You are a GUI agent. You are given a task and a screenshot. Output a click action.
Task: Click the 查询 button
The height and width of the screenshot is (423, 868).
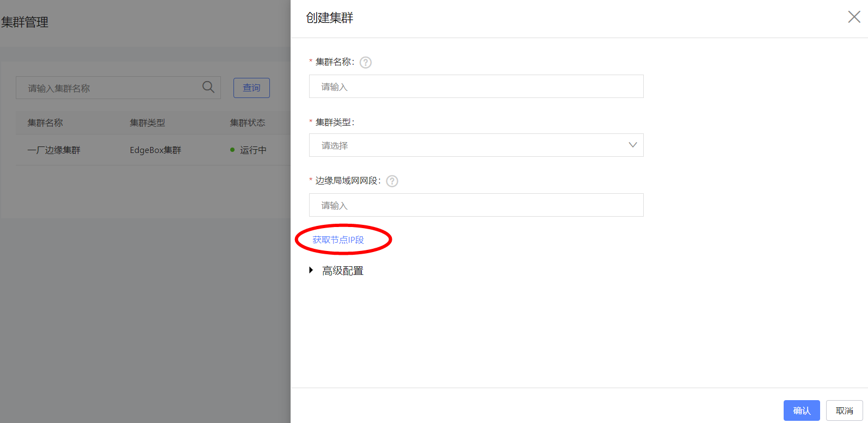251,88
